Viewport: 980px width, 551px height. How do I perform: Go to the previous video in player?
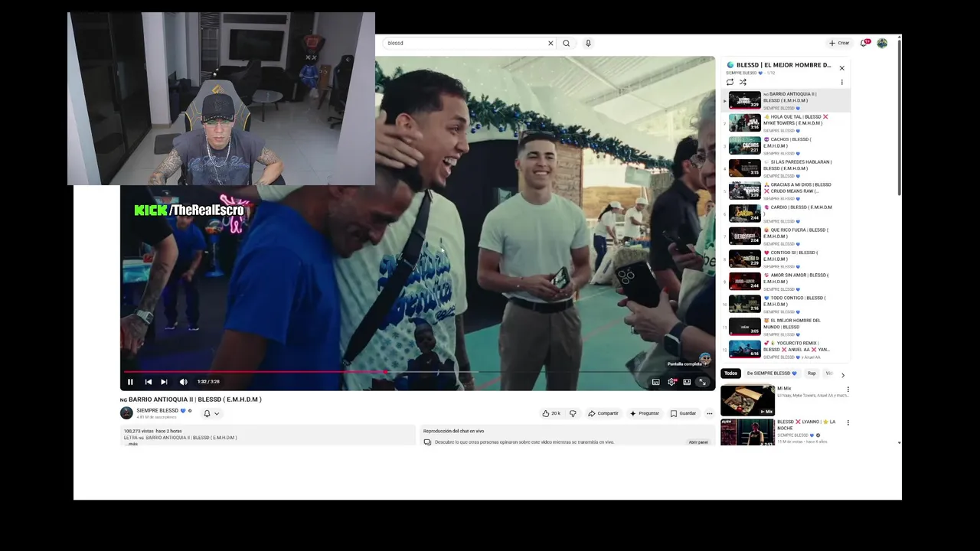pos(148,382)
